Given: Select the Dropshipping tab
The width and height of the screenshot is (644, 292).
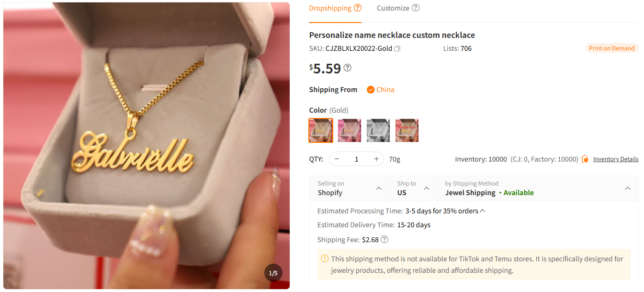Looking at the screenshot, I should click(330, 8).
